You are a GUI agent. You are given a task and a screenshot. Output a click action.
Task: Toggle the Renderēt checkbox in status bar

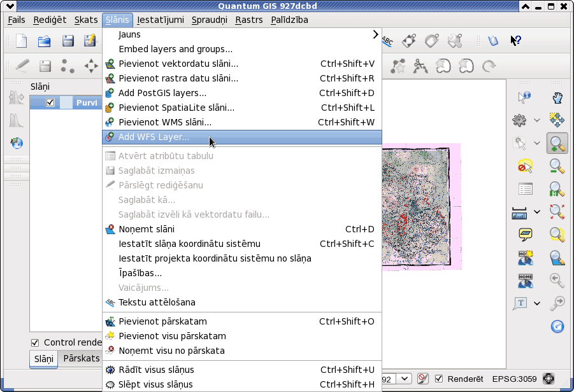438,379
